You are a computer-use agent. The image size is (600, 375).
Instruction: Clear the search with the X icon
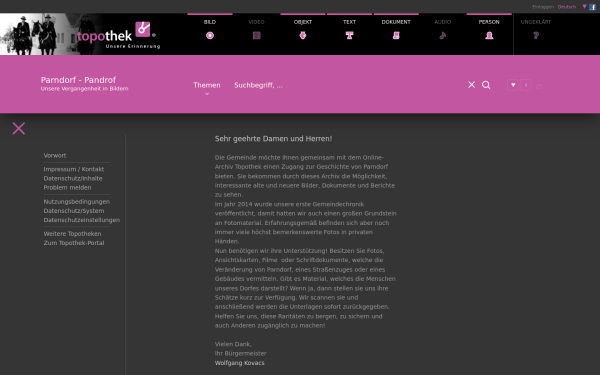point(471,85)
